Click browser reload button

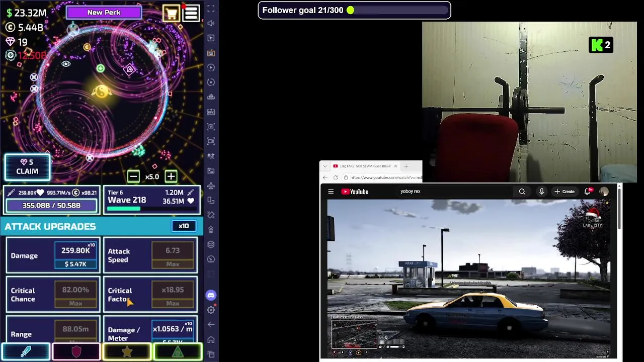(x=336, y=177)
